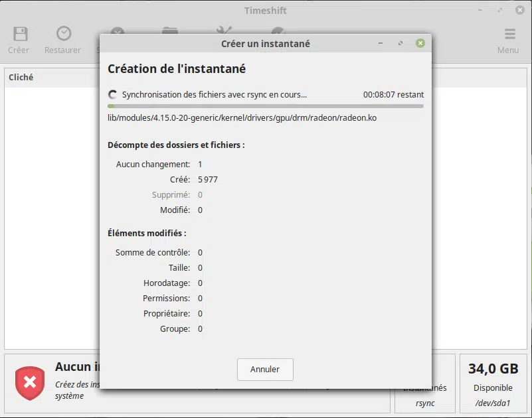Minimize the Créer un instantané dialog
Image resolution: width=532 pixels, height=418 pixels.
[x=381, y=43]
